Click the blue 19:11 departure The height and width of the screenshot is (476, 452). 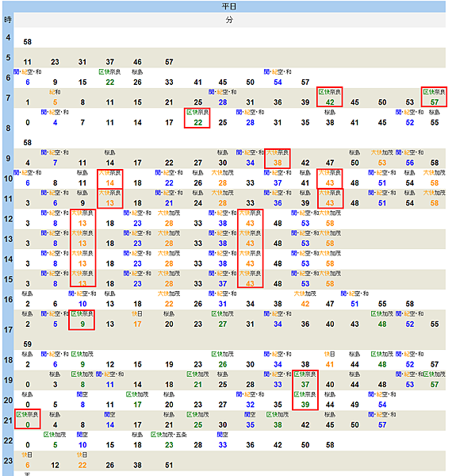click(109, 385)
